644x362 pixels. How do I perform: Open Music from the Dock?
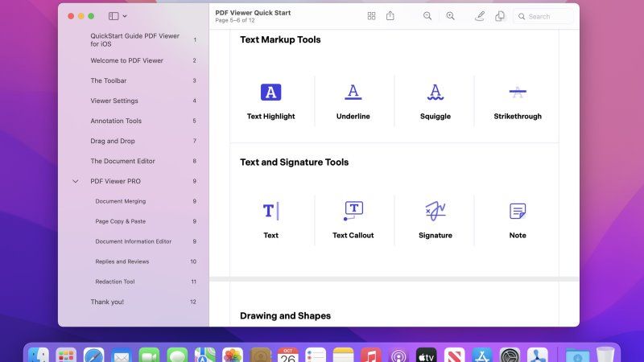pos(371,356)
